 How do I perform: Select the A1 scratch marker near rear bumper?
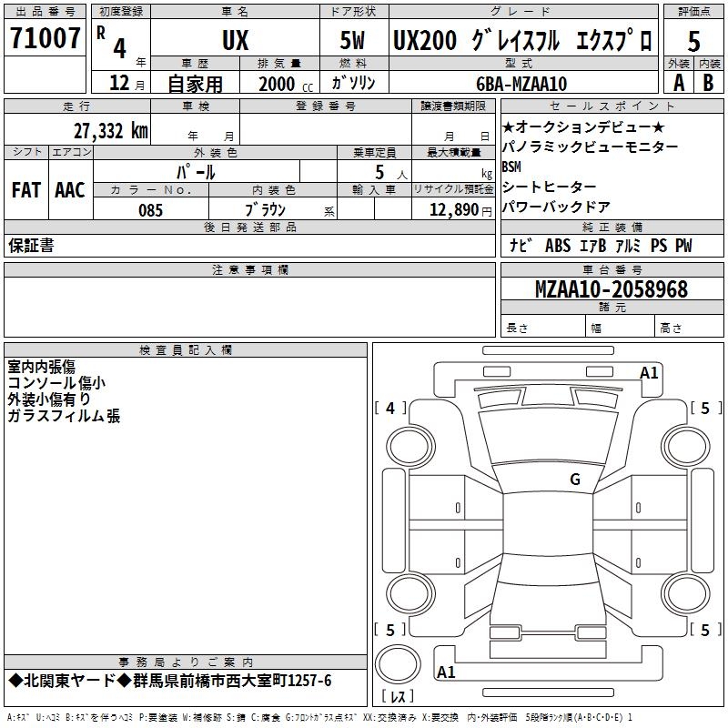446,672
